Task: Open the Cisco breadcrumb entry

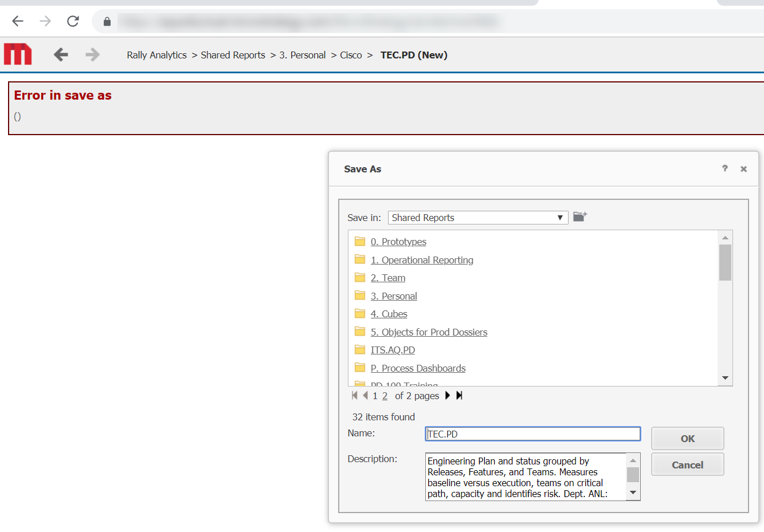Action: point(351,54)
